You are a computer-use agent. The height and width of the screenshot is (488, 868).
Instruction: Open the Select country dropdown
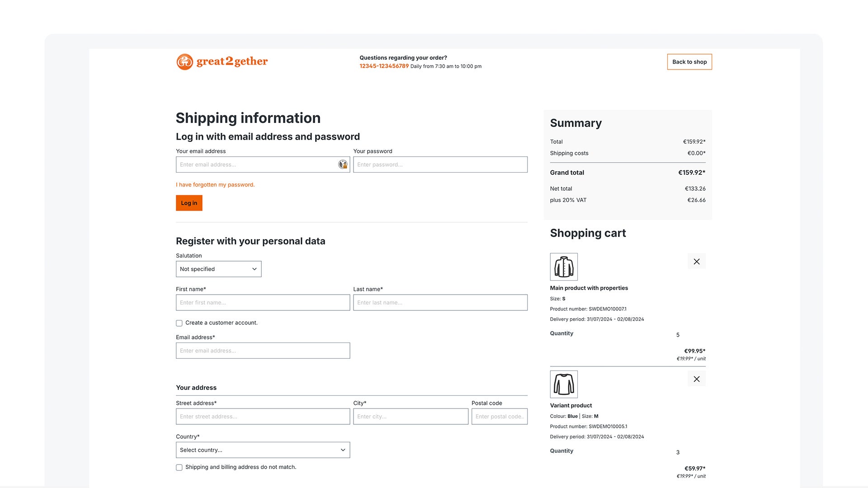coord(263,450)
